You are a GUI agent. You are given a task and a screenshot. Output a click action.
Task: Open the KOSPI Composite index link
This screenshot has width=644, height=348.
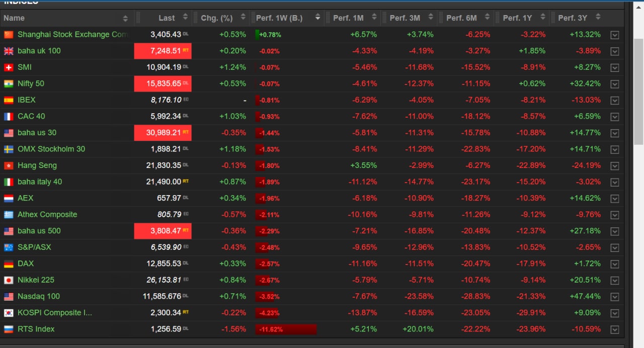[x=55, y=312]
